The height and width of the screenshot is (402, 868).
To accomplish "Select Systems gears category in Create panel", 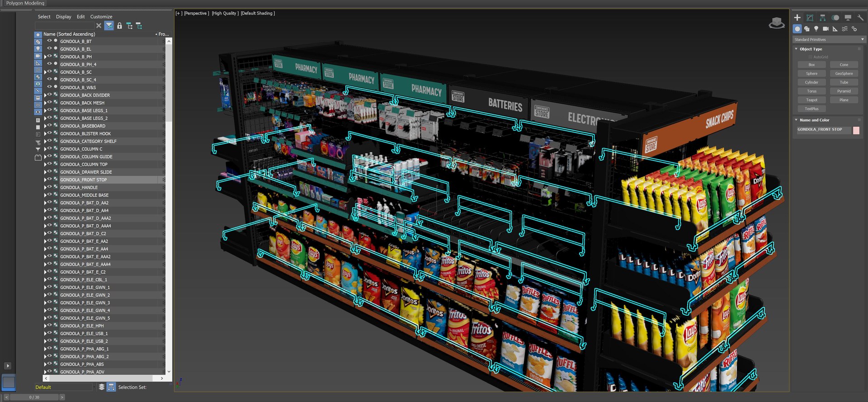I will tap(854, 29).
